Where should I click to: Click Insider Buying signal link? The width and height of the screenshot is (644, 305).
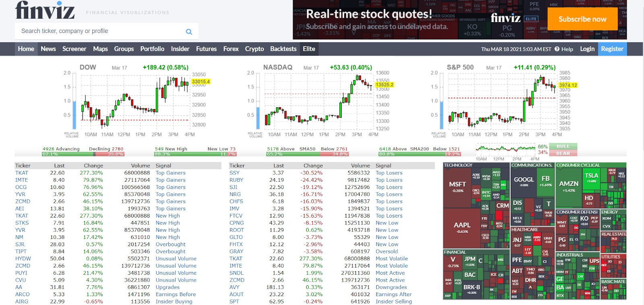(174, 301)
